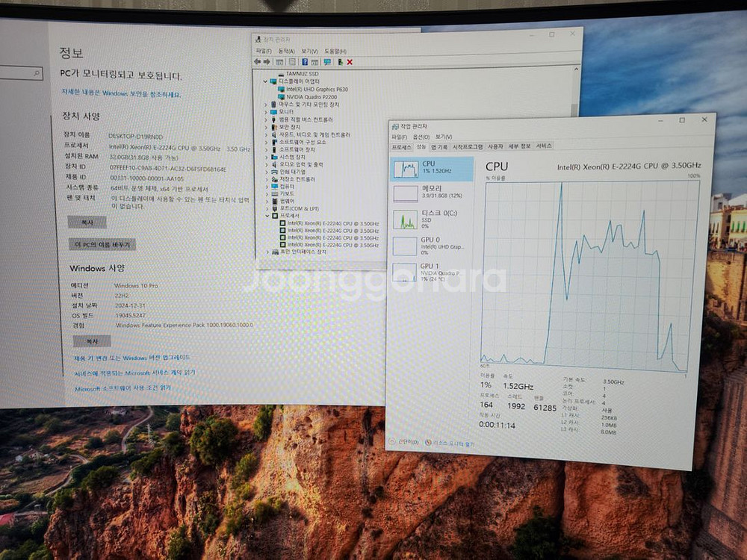The image size is (747, 560).
Task: Click the search magnifier icon in Settings
Action: pos(37,73)
